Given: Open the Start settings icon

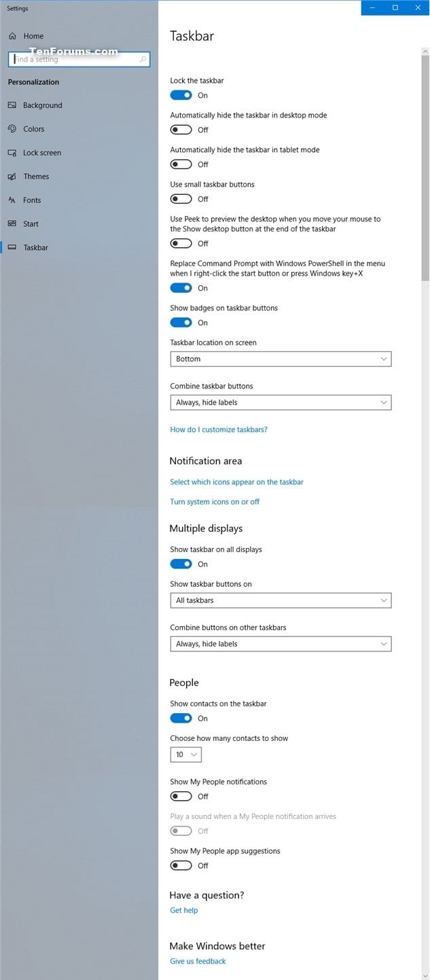Looking at the screenshot, I should pos(12,224).
